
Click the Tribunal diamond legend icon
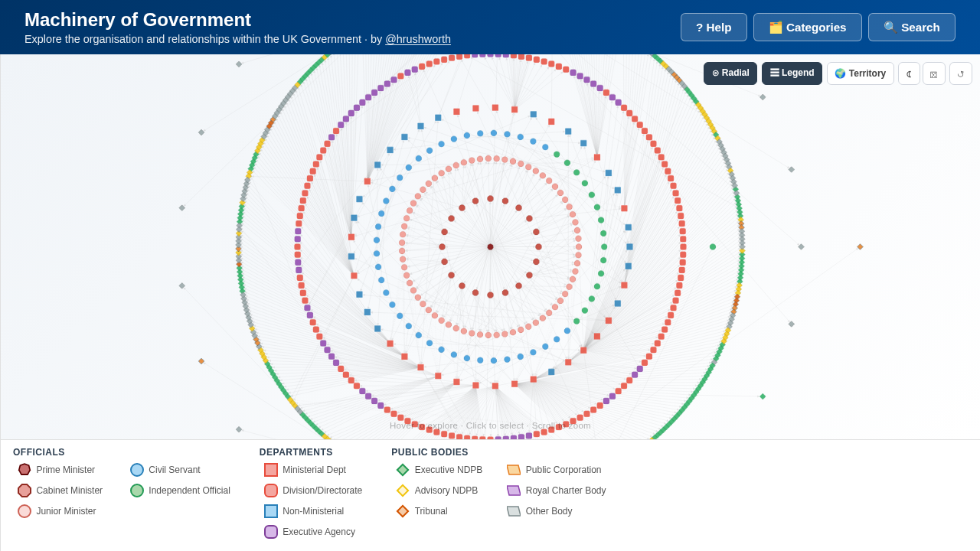[x=403, y=511]
